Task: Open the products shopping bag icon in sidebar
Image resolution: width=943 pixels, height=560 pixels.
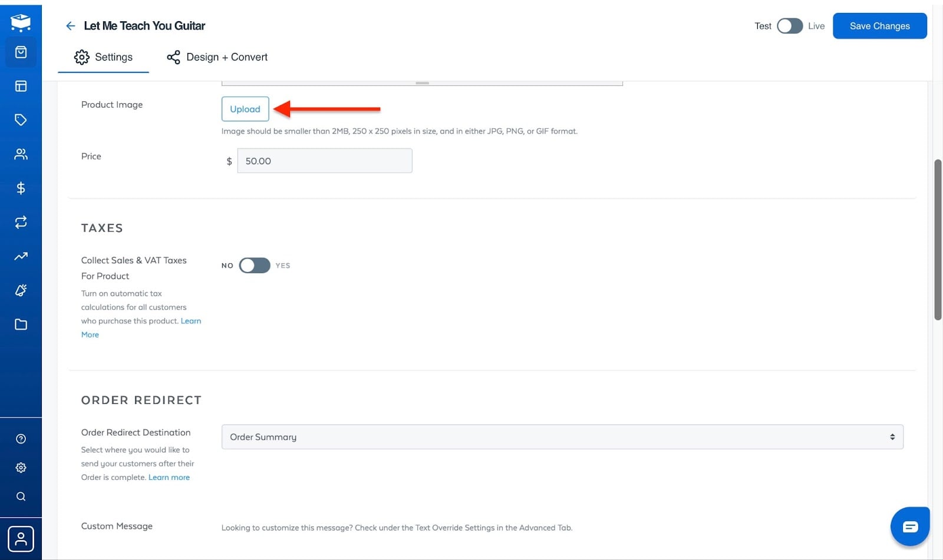Action: tap(21, 52)
